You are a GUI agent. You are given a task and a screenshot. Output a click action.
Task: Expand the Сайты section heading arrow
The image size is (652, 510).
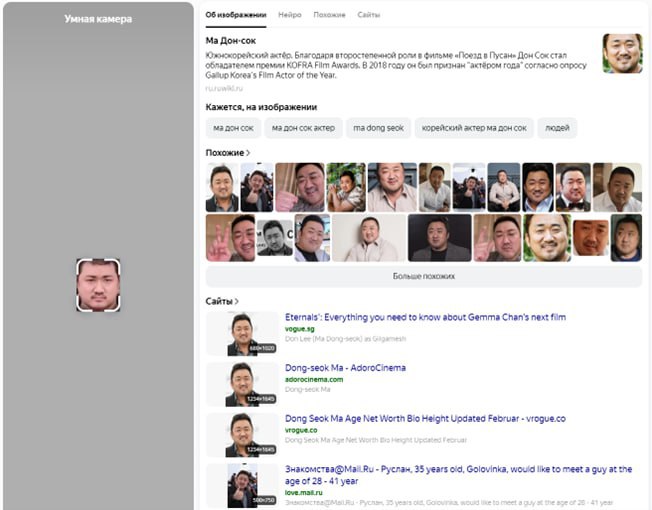point(236,301)
